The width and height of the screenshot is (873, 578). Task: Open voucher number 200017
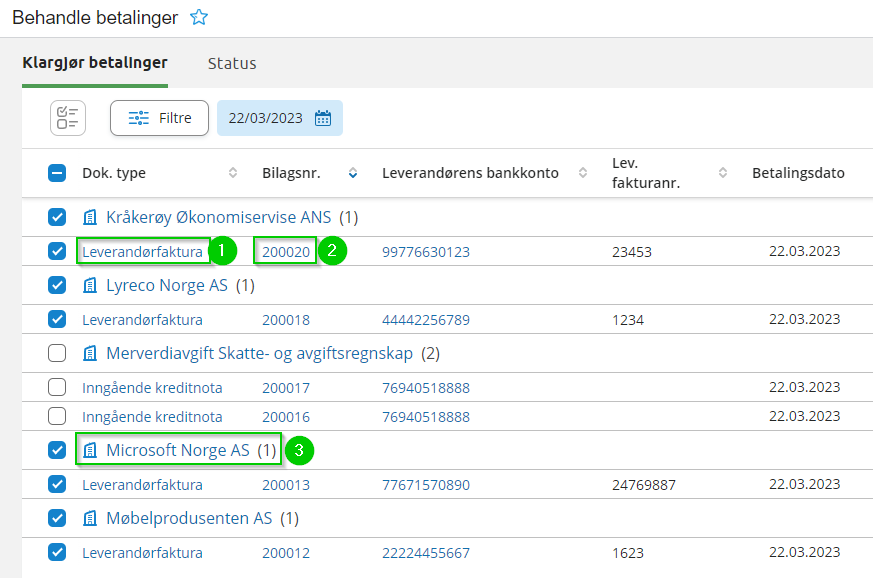click(286, 388)
